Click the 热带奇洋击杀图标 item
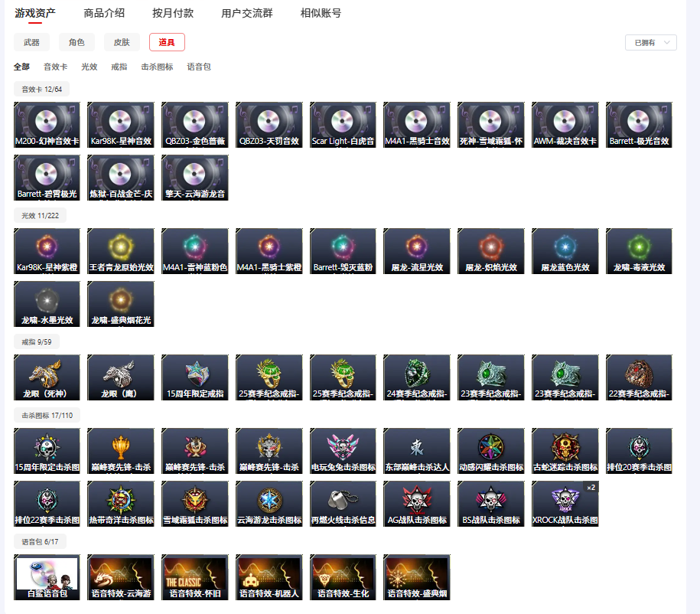 [x=121, y=504]
